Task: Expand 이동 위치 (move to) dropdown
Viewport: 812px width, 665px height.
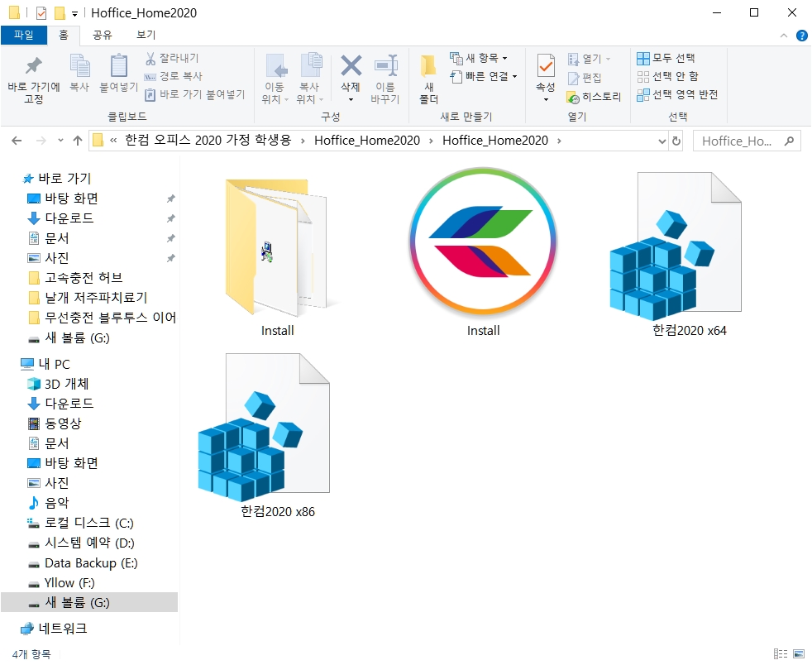Action: coord(275,93)
